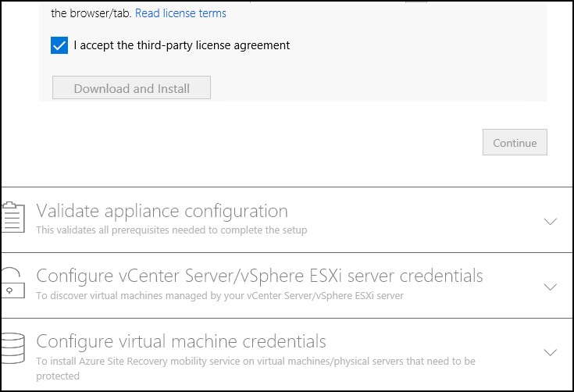
Task: Click the 'the browser/tab.' text before license link
Action: [91, 13]
